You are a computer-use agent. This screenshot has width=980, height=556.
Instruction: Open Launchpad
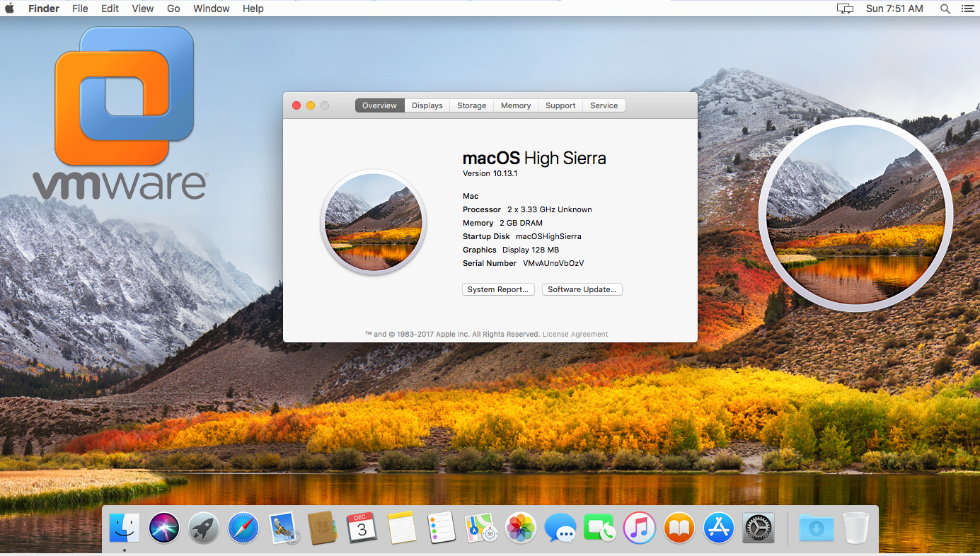(203, 528)
